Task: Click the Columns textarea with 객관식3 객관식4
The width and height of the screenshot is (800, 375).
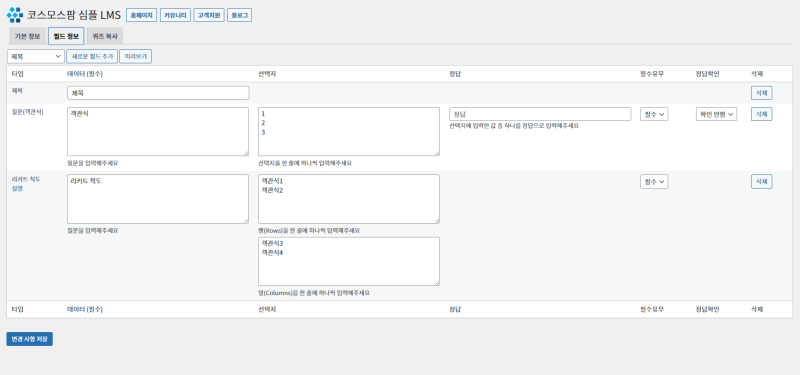Action: (348, 261)
